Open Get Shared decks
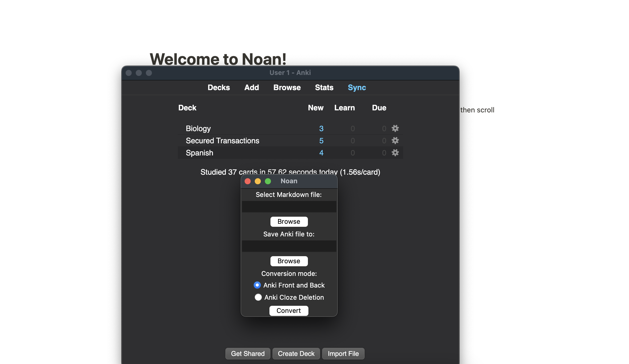Image resolution: width=629 pixels, height=364 pixels. pyautogui.click(x=248, y=353)
